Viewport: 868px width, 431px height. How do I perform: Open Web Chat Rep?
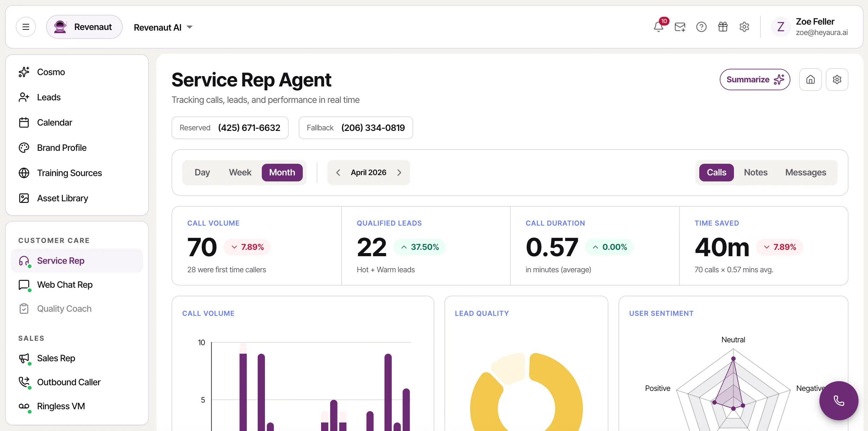(77, 284)
